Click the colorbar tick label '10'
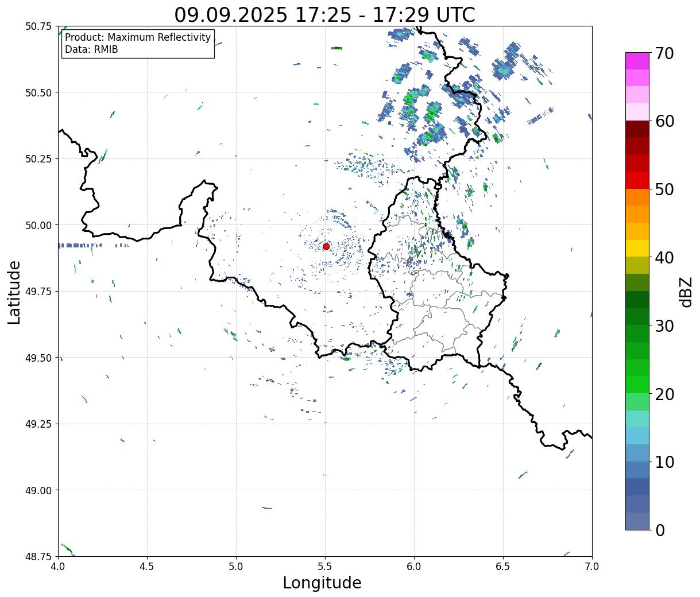 tap(664, 462)
